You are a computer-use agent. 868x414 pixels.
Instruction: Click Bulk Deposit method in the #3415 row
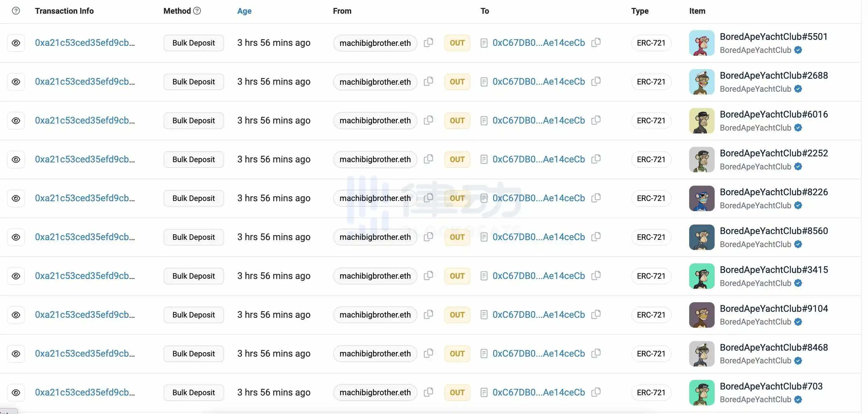[194, 276]
